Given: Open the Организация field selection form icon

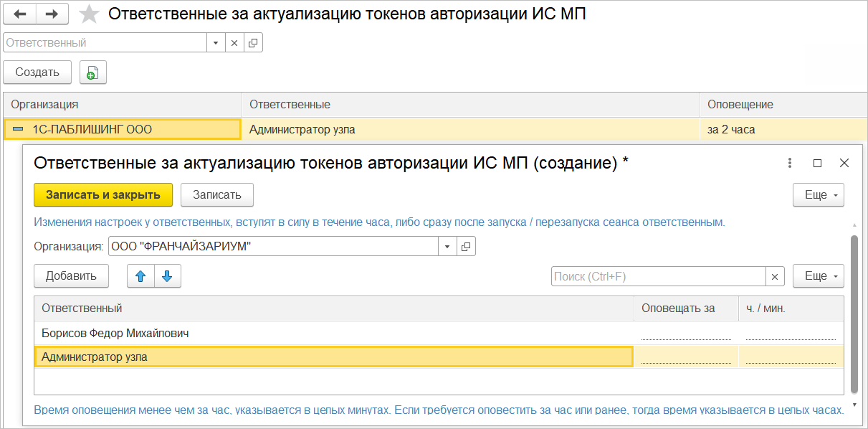Looking at the screenshot, I should click(466, 247).
